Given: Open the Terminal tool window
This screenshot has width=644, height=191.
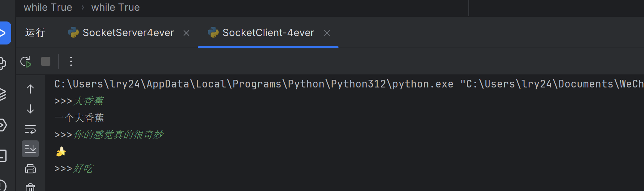Looking at the screenshot, I should coord(3,156).
